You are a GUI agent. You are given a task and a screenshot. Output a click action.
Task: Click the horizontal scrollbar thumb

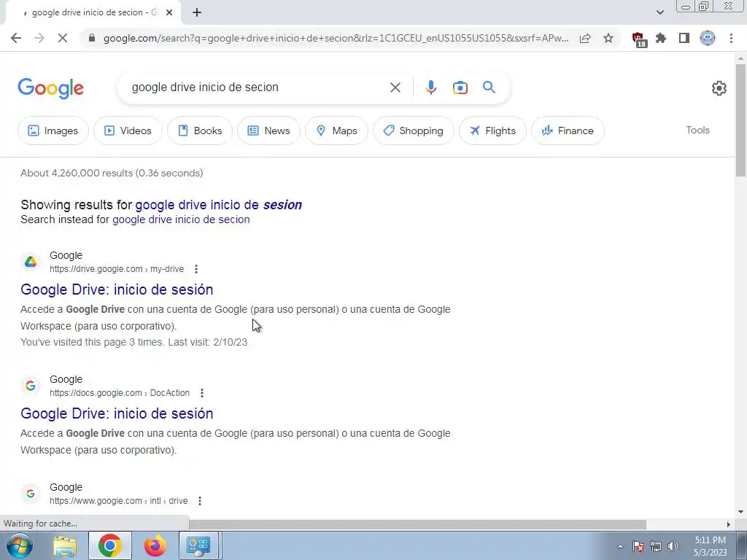tap(417, 524)
